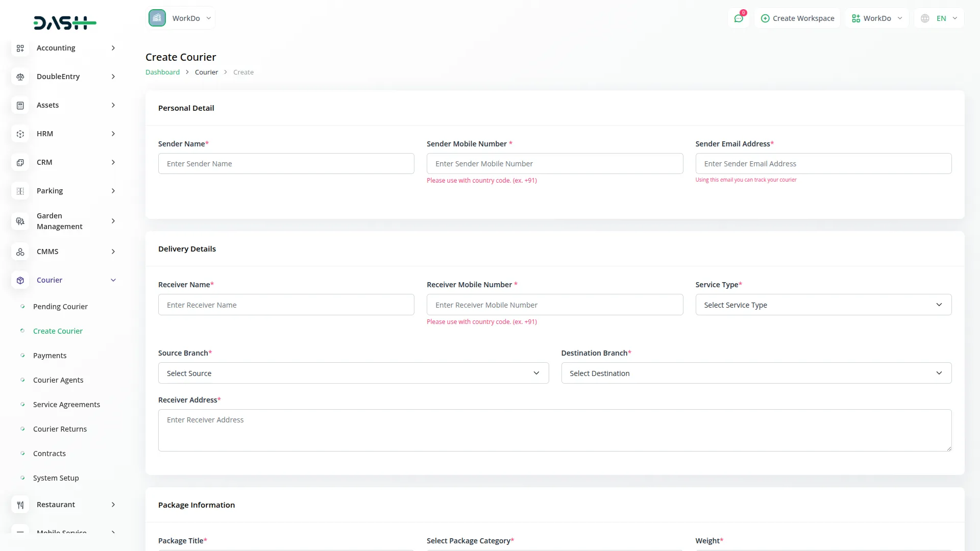The image size is (980, 551).
Task: Open the Select Destination branch dropdown
Action: tap(756, 373)
